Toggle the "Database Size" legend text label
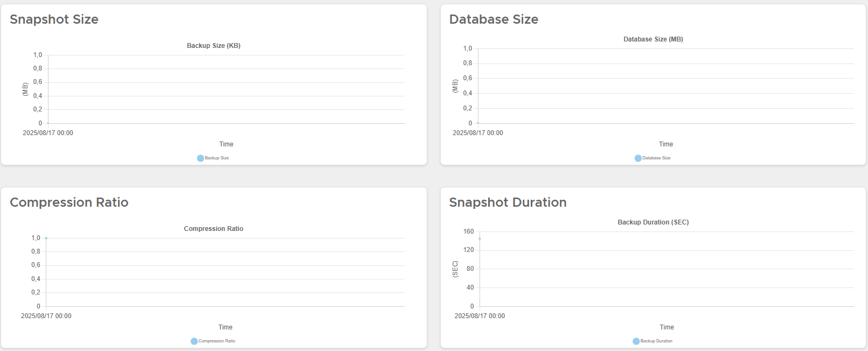Viewport: 868px width, 351px height. pos(656,158)
